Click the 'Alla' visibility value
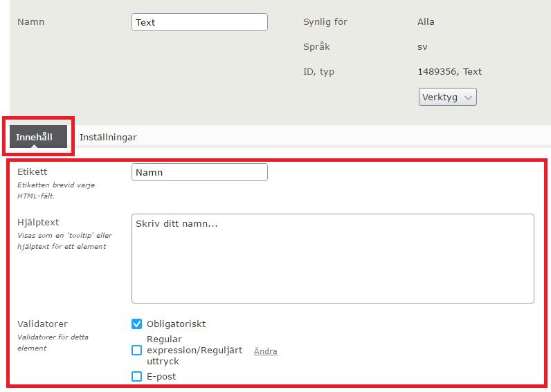This screenshot has height=392, width=551. [426, 21]
